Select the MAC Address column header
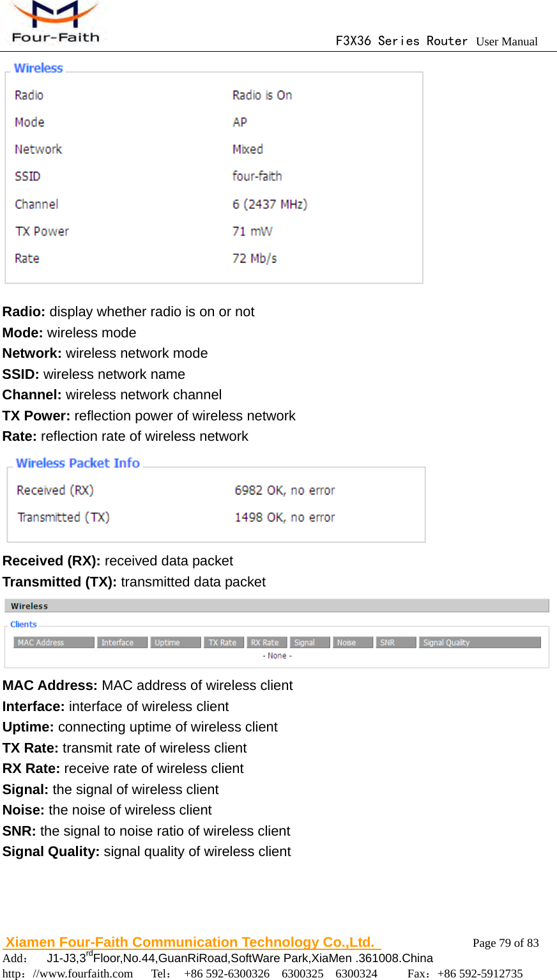557x980 pixels. point(54,642)
